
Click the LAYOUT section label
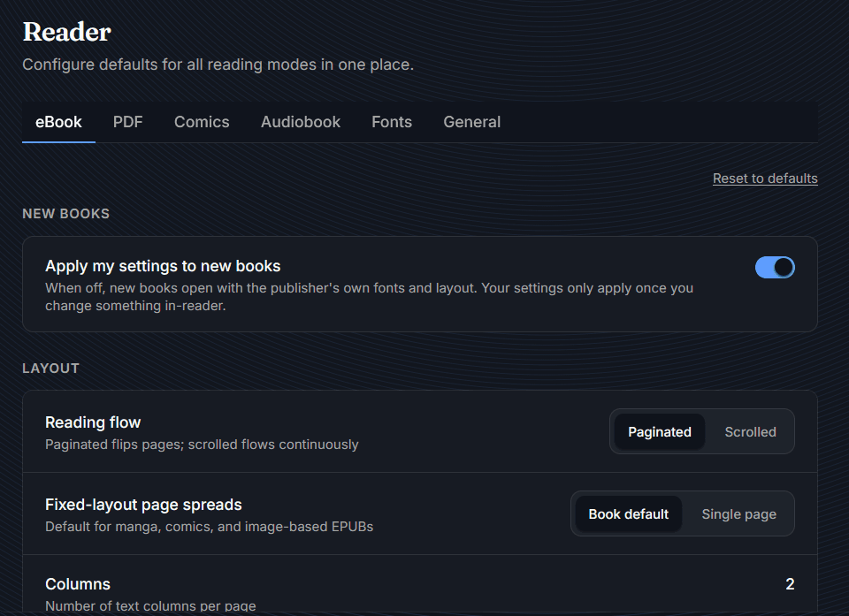tap(51, 369)
